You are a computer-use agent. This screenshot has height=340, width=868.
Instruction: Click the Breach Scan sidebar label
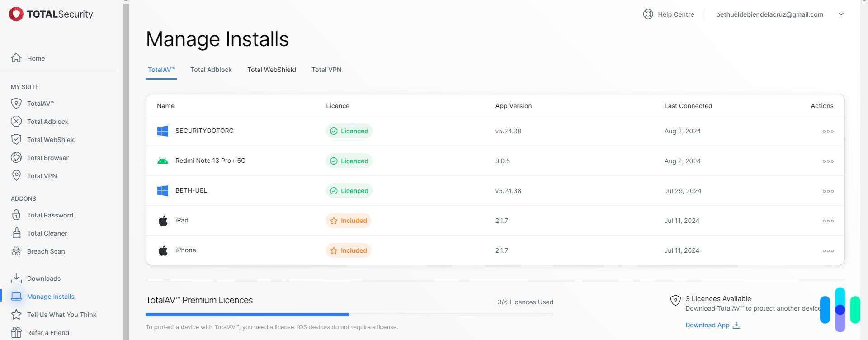[x=46, y=251]
